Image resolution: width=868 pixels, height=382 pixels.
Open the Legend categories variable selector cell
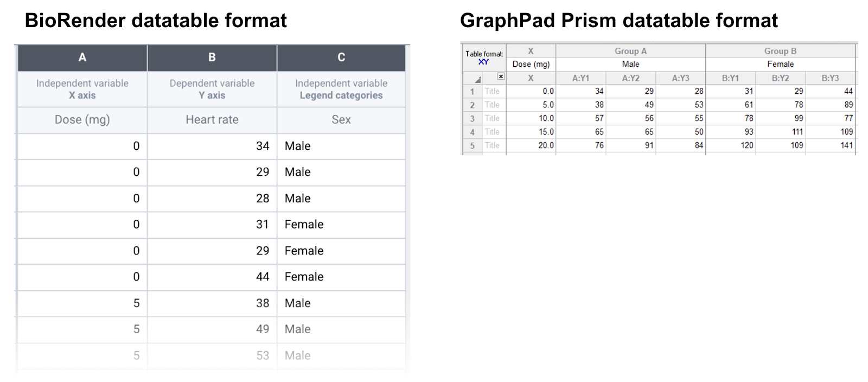tap(341, 89)
